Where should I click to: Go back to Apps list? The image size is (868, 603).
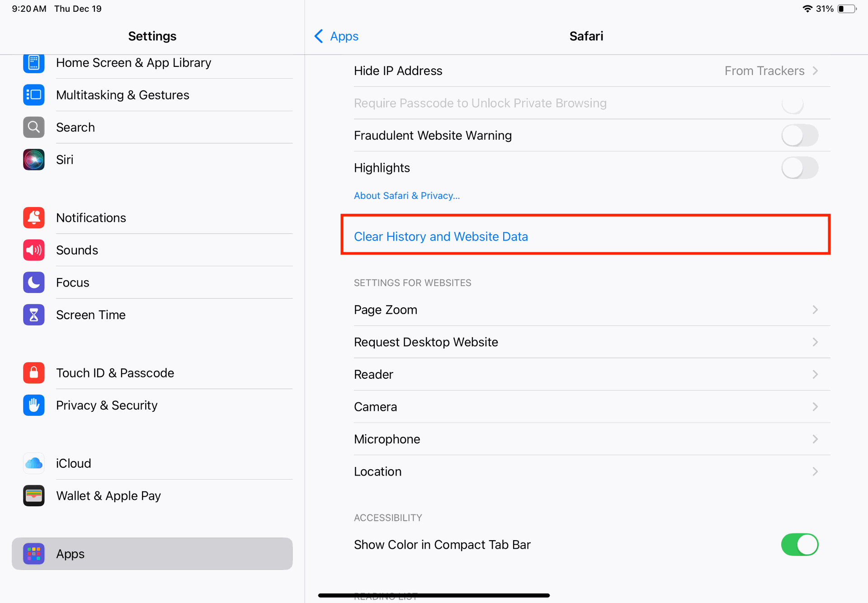(336, 36)
